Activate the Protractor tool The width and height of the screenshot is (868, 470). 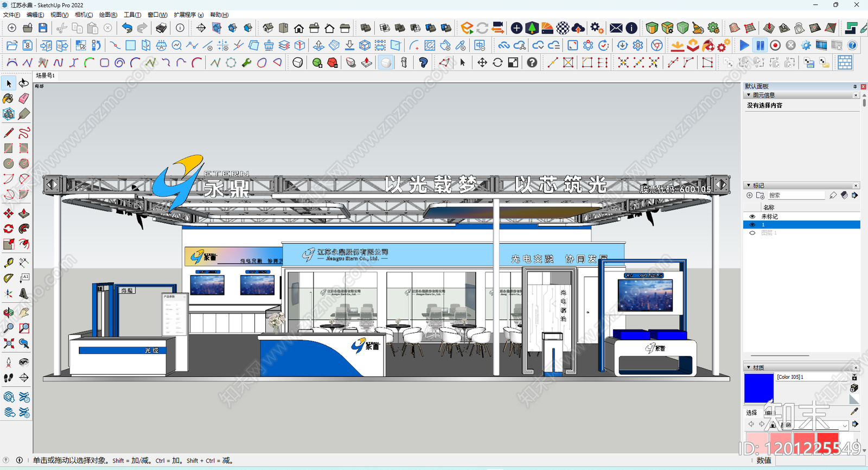click(9, 278)
